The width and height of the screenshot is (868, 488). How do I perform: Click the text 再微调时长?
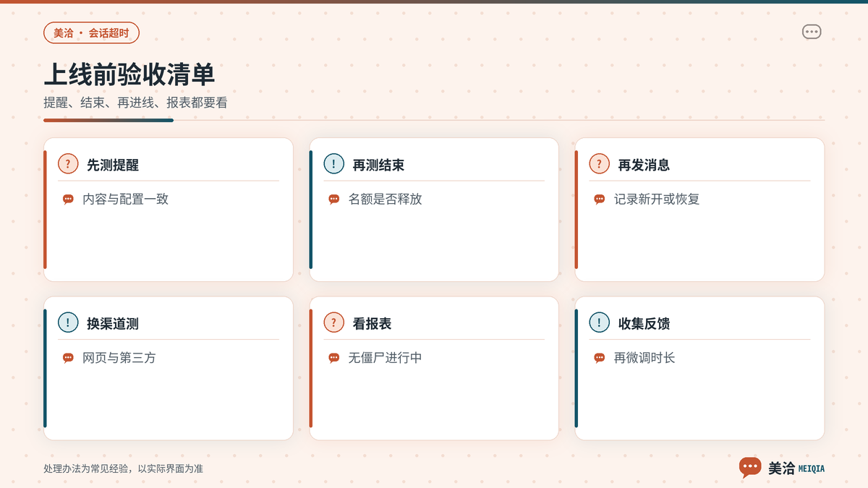pos(644,357)
